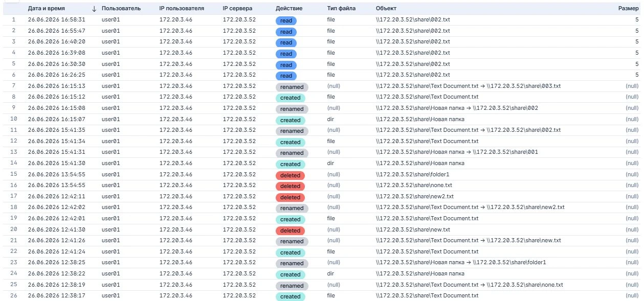Click the sort arrow next to Дата и время

(94, 9)
